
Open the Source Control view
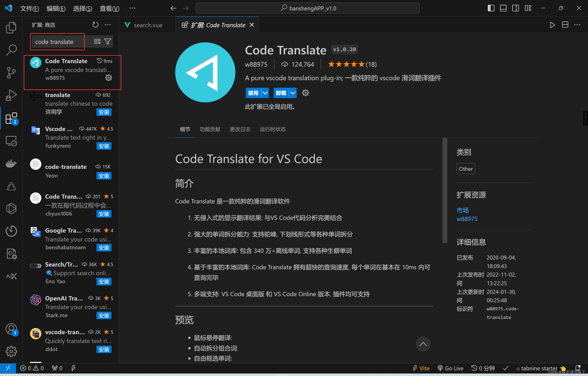click(11, 73)
